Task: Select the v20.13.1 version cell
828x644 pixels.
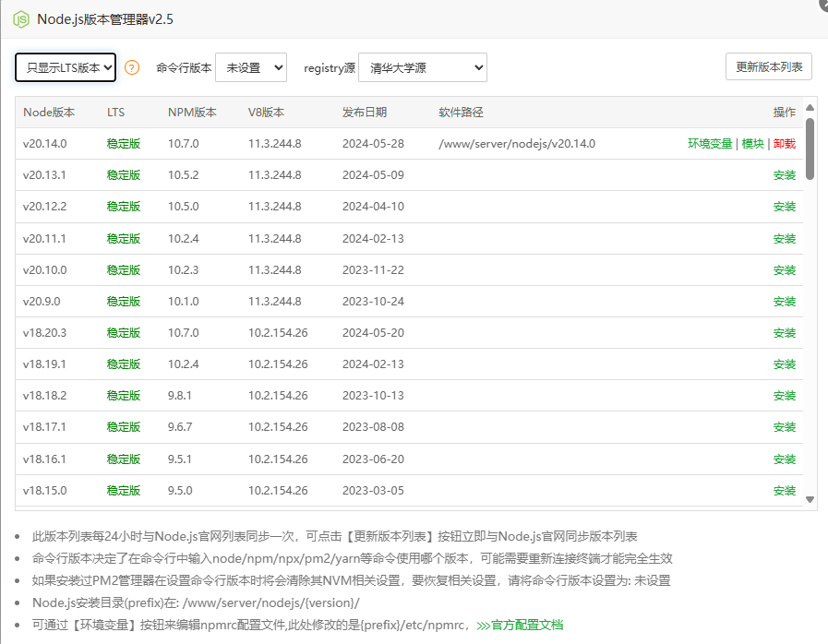Action: (x=44, y=175)
